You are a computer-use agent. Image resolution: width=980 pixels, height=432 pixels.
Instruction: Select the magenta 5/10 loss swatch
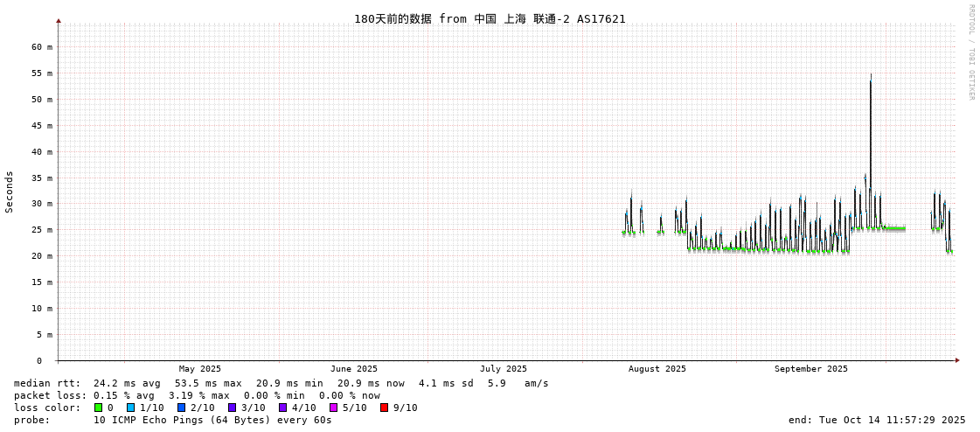[x=333, y=408]
